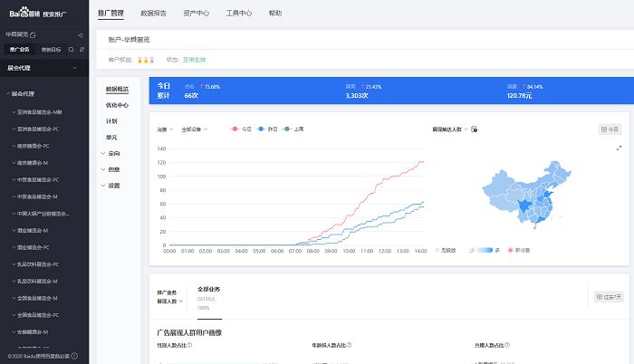The width and height of the screenshot is (634, 364).
Task: Click the 正常生效 status link
Action: tap(194, 60)
